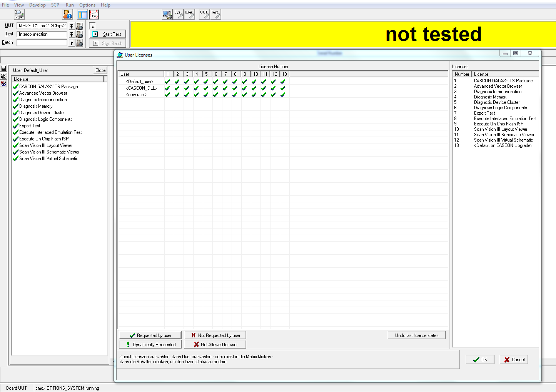Click the document list icon in the left sidebar
Screen dimensions: 556x392
[4, 68]
